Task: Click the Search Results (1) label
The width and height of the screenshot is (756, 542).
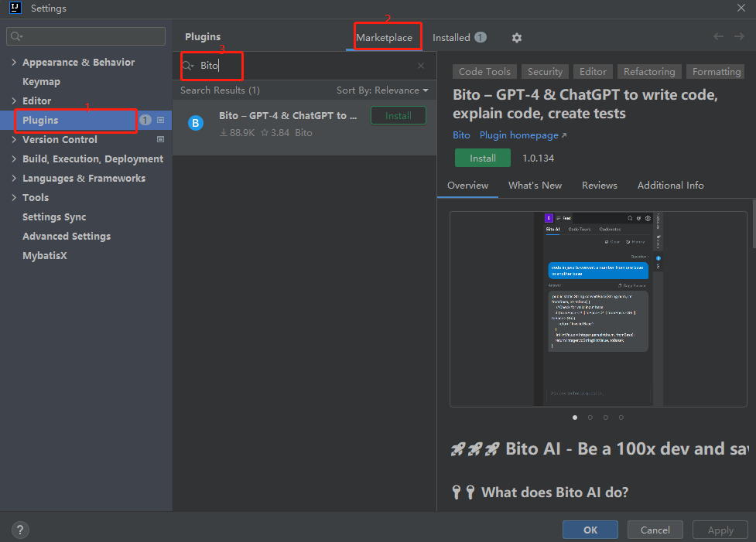Action: (x=220, y=90)
